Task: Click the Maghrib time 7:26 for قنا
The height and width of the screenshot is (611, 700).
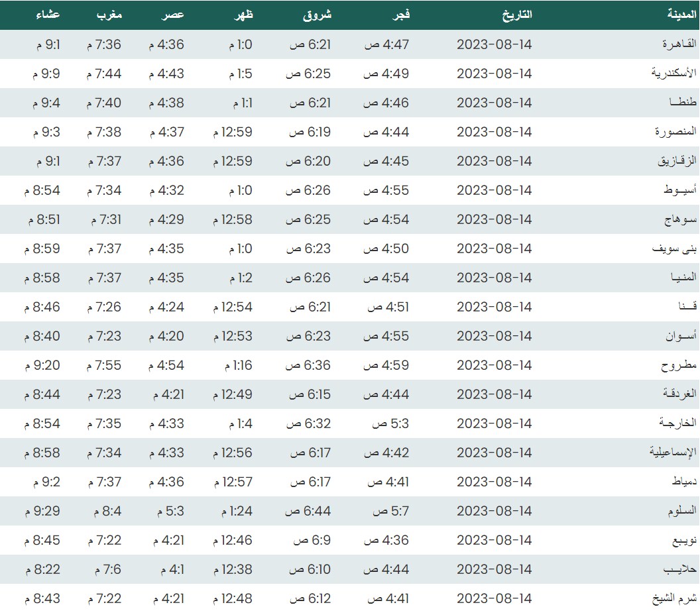Action: pos(103,307)
